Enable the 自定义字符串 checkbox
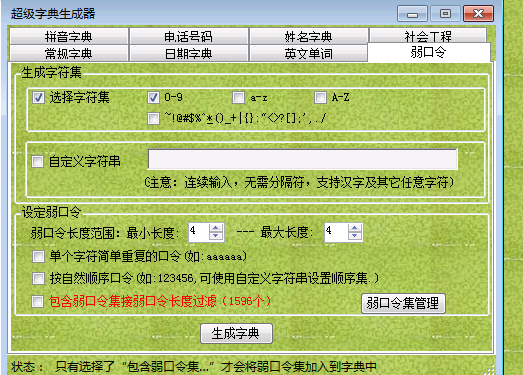The image size is (523, 375). coord(37,161)
